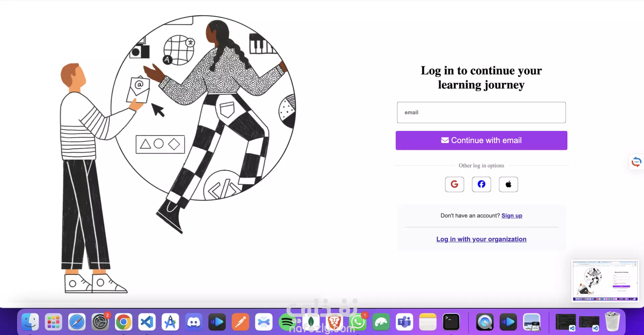Open Spotify from the dock
This screenshot has width=644, height=335.
click(x=287, y=322)
